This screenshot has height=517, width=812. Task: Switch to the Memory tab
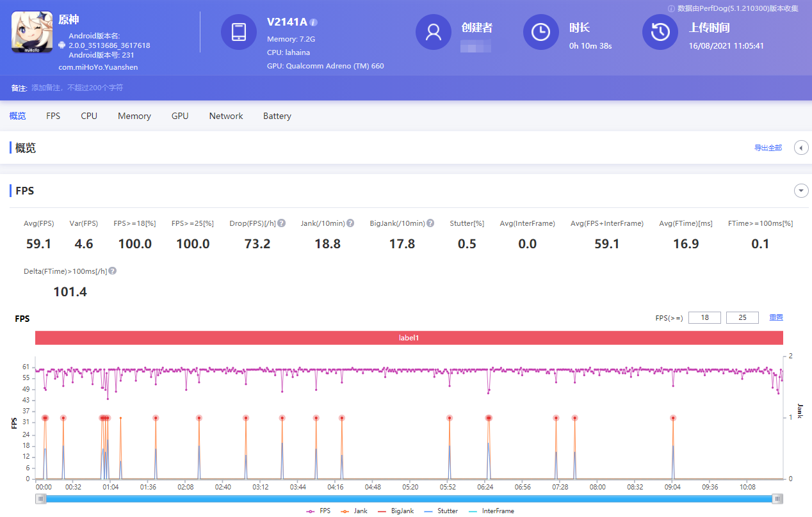coord(134,116)
